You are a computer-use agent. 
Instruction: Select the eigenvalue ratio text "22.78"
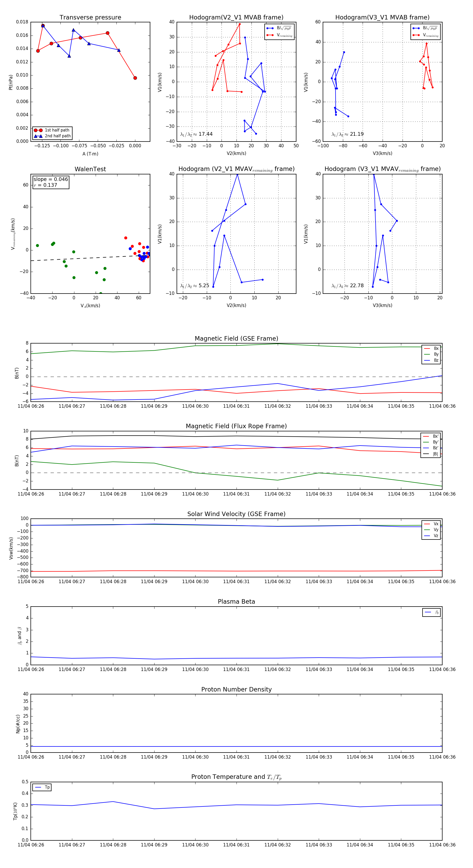click(357, 286)
